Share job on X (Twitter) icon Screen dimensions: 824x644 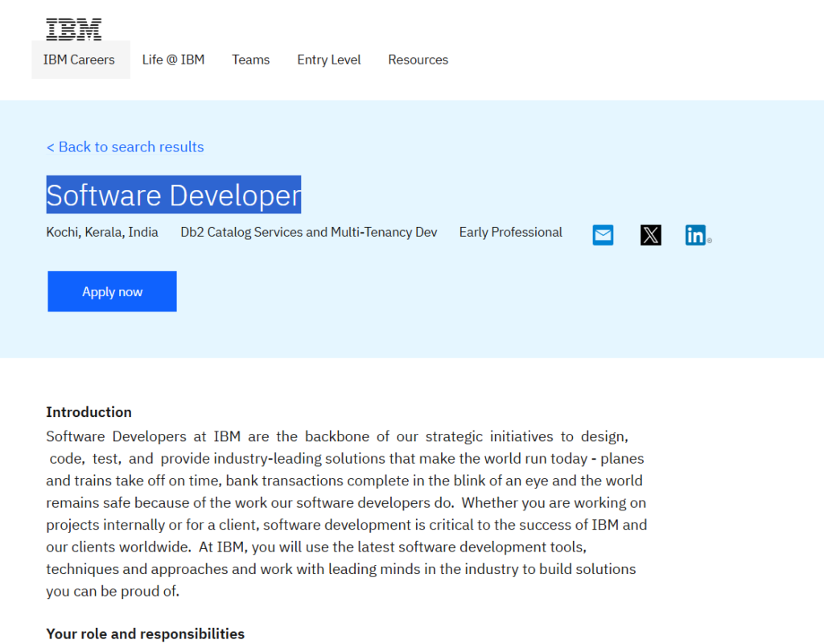coord(650,235)
